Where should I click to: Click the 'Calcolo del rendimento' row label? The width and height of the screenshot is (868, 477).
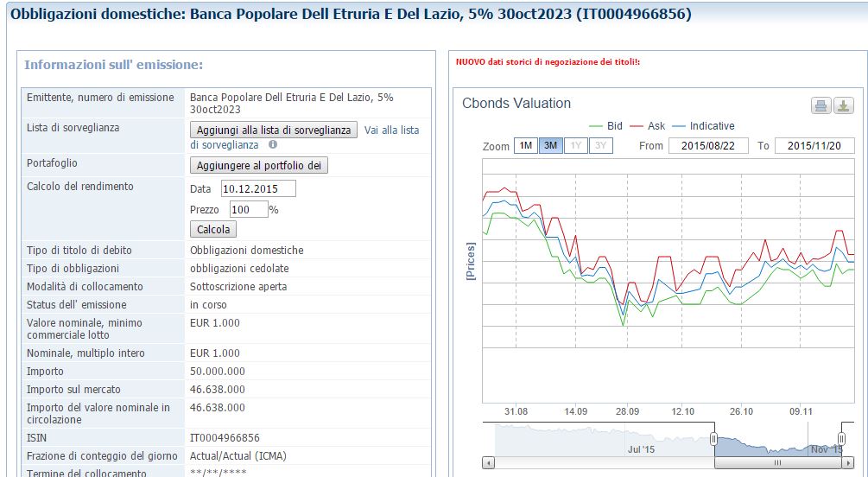80,186
